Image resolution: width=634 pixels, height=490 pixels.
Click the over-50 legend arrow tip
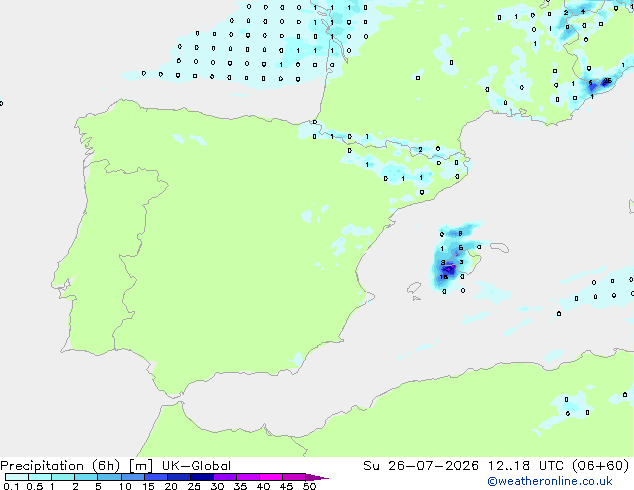[317, 477]
